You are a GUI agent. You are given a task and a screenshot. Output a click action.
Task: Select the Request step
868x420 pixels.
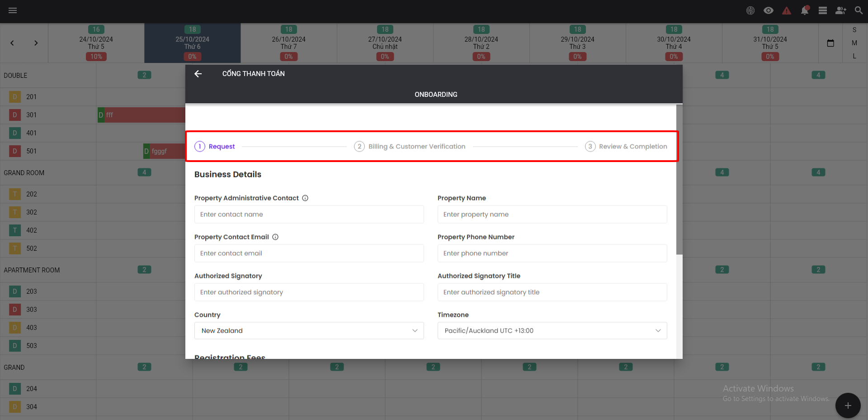[x=215, y=147]
